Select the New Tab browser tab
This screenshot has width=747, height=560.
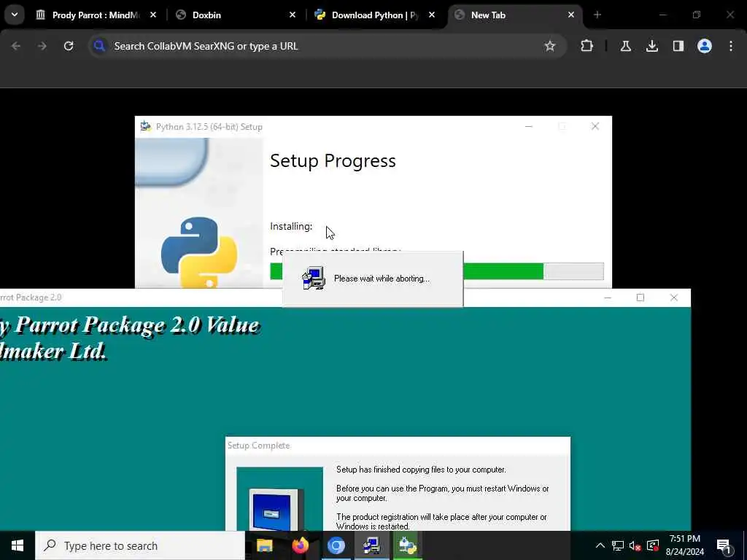point(514,15)
